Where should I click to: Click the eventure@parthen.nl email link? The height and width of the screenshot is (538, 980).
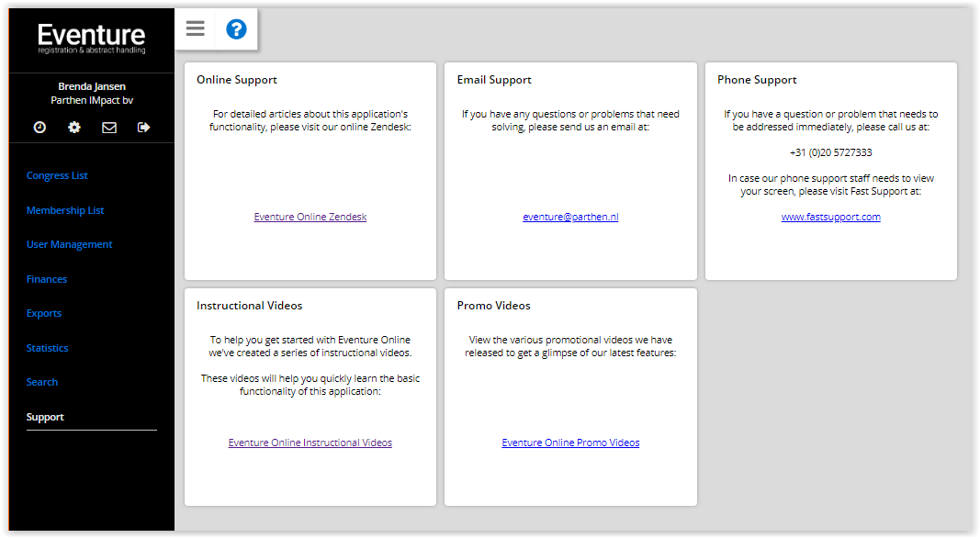[x=570, y=217]
